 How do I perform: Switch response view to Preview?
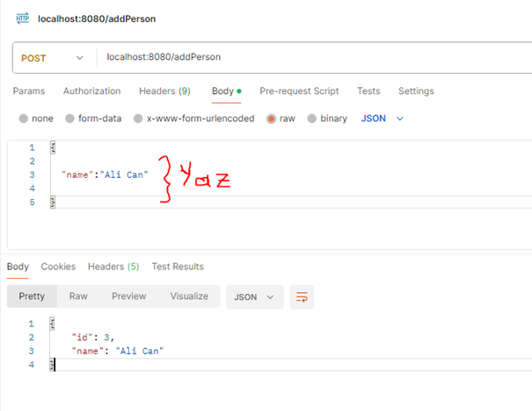point(128,297)
